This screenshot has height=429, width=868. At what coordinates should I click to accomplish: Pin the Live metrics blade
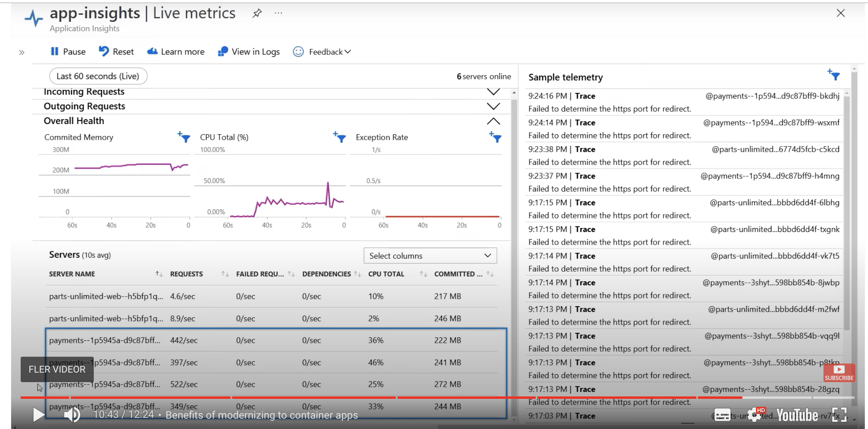point(257,13)
